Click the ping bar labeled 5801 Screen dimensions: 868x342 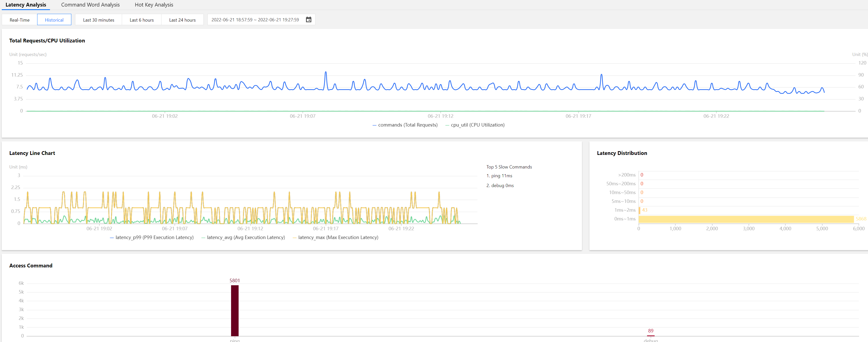point(235,310)
